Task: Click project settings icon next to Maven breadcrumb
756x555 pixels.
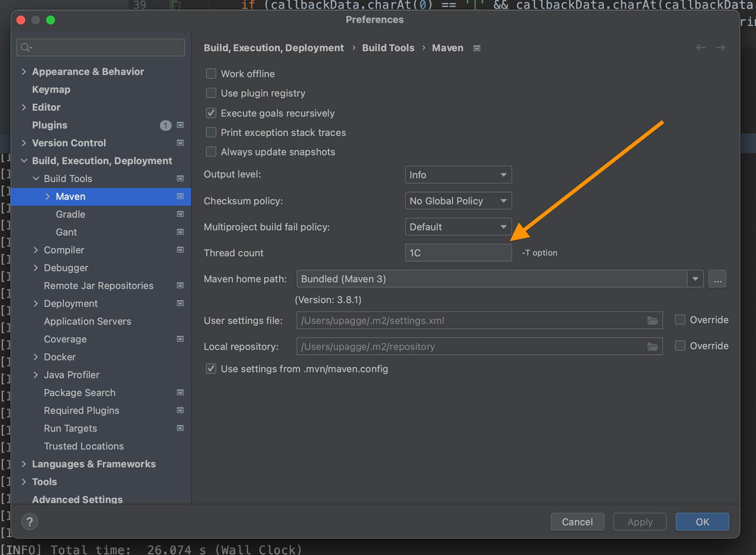Action: 477,48
